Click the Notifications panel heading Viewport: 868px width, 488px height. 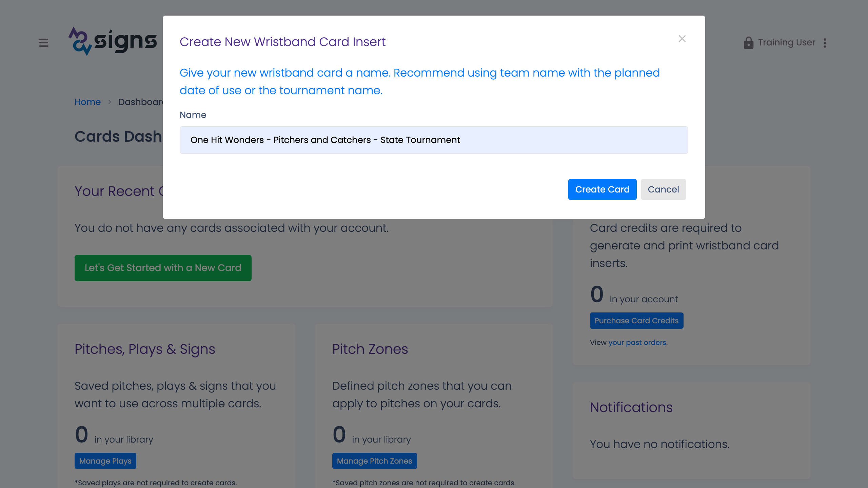[x=631, y=407]
